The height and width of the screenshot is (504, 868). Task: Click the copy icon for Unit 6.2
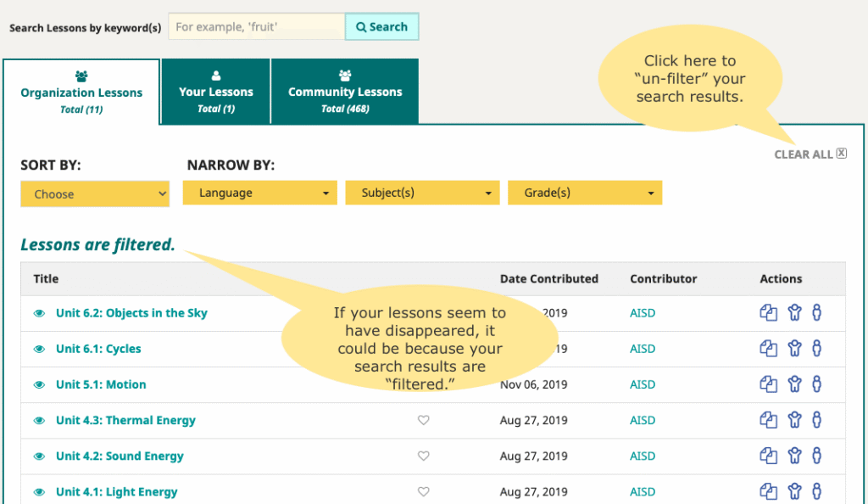click(768, 313)
